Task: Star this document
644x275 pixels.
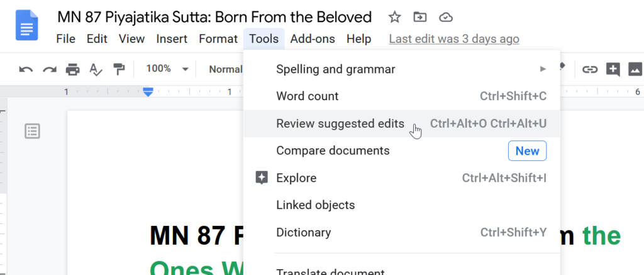Action: (394, 17)
